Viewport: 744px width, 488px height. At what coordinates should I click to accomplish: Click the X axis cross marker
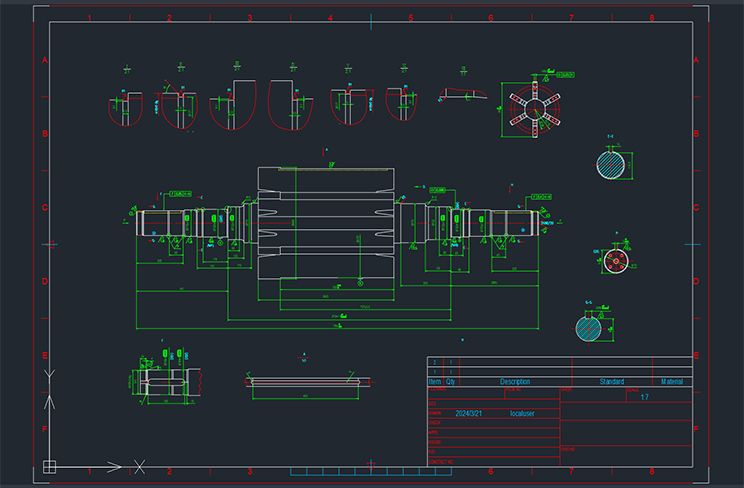click(x=141, y=465)
